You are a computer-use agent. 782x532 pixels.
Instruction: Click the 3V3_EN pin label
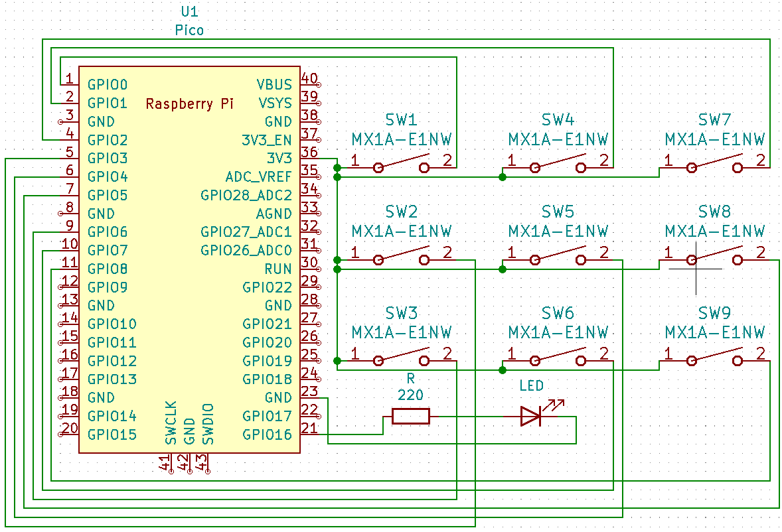(x=267, y=141)
